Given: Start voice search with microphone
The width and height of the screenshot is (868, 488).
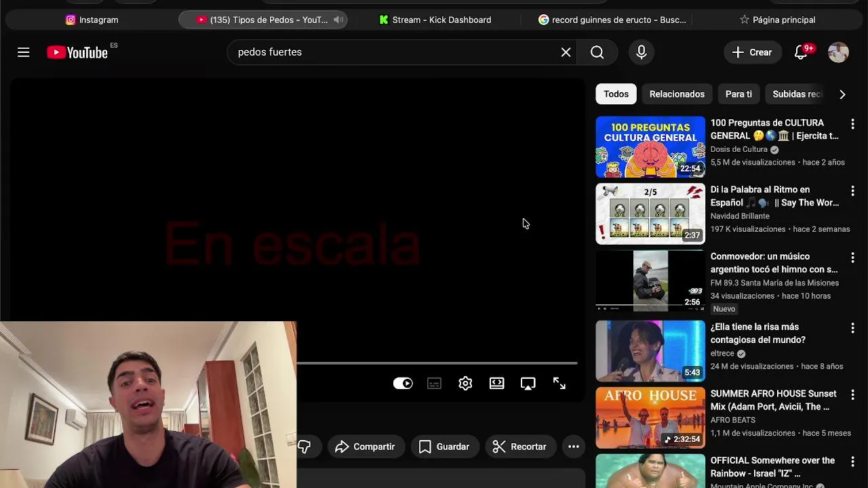Looking at the screenshot, I should click(642, 52).
